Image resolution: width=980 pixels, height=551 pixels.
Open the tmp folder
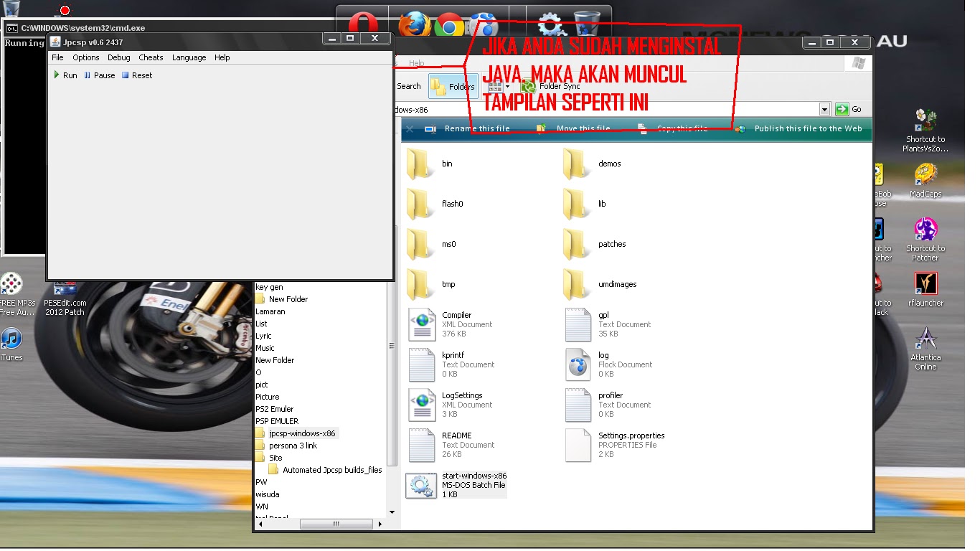tap(432, 284)
